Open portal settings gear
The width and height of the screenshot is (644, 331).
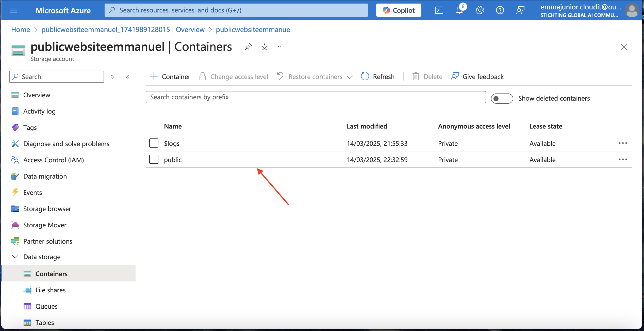tap(480, 10)
